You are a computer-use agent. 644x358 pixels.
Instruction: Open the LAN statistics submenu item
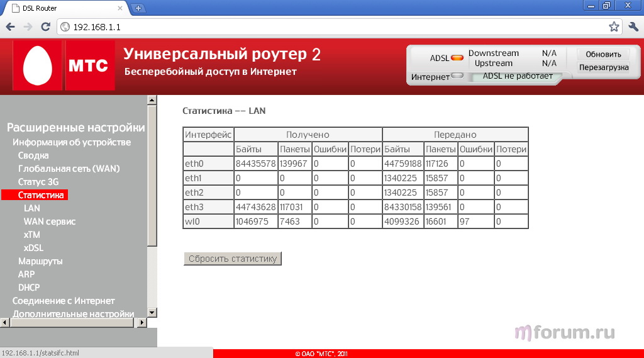tap(31, 208)
